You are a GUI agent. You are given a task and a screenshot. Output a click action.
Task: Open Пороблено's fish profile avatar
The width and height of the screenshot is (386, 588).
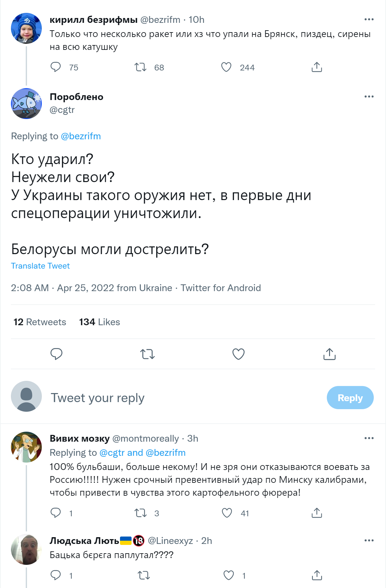26,104
